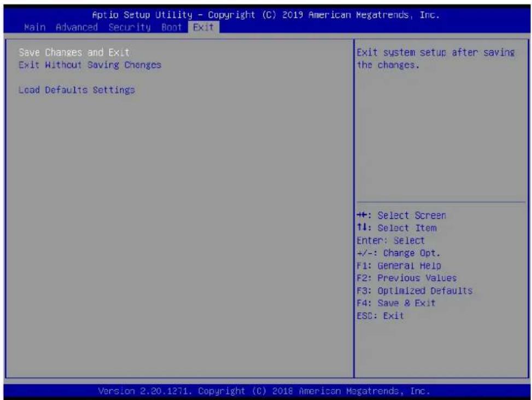Click the 'F4: Save & Exit' hint

coord(396,303)
